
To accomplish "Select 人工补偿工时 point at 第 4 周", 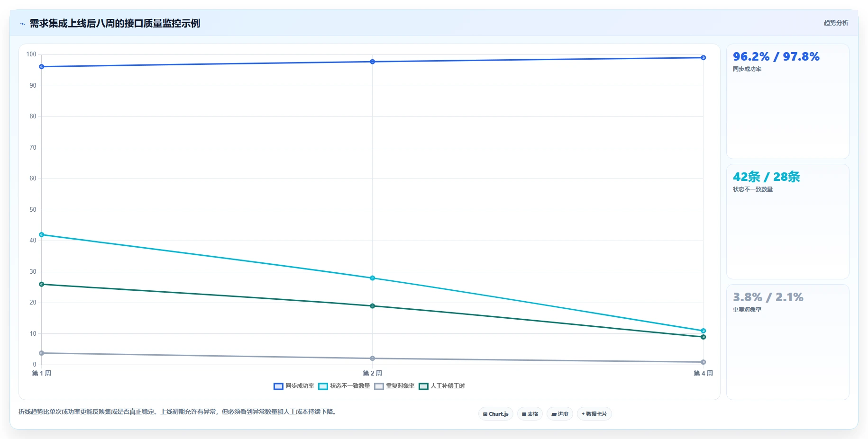I will [x=704, y=337].
